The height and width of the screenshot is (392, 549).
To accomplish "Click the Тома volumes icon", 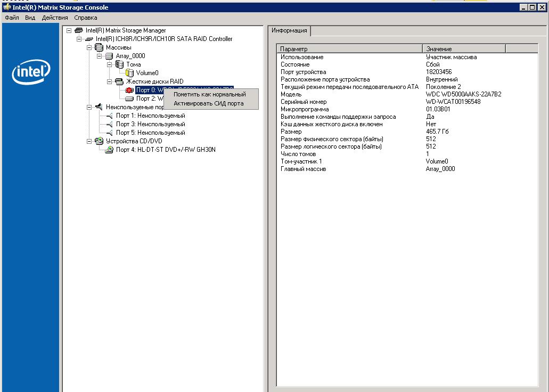I will (x=119, y=64).
